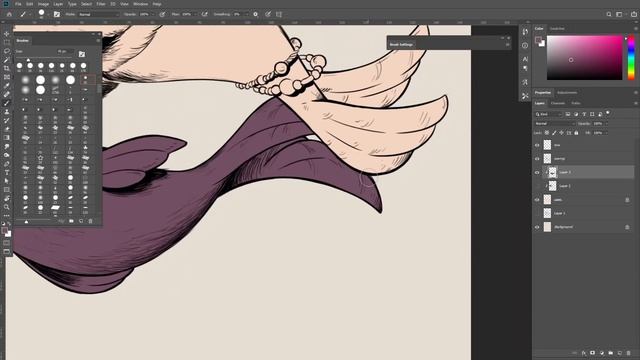Click toolbar foreground color swatch
The width and height of the screenshot is (640, 360).
coord(4,231)
